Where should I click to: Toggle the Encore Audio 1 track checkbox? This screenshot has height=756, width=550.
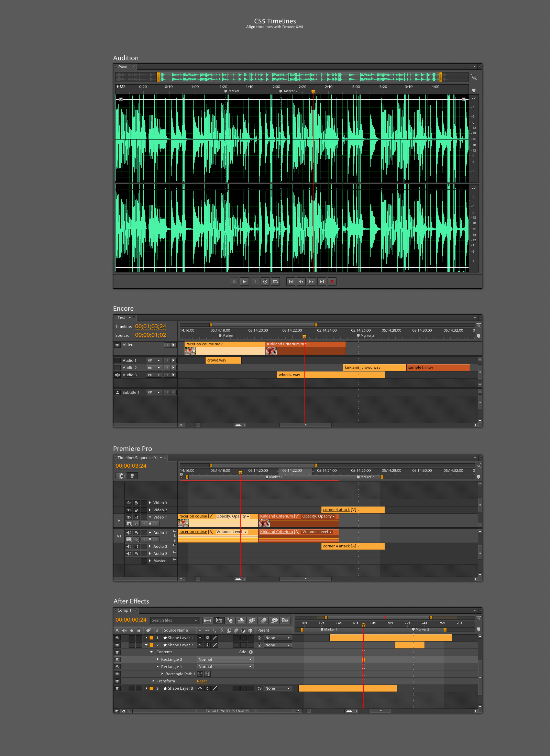pos(118,360)
